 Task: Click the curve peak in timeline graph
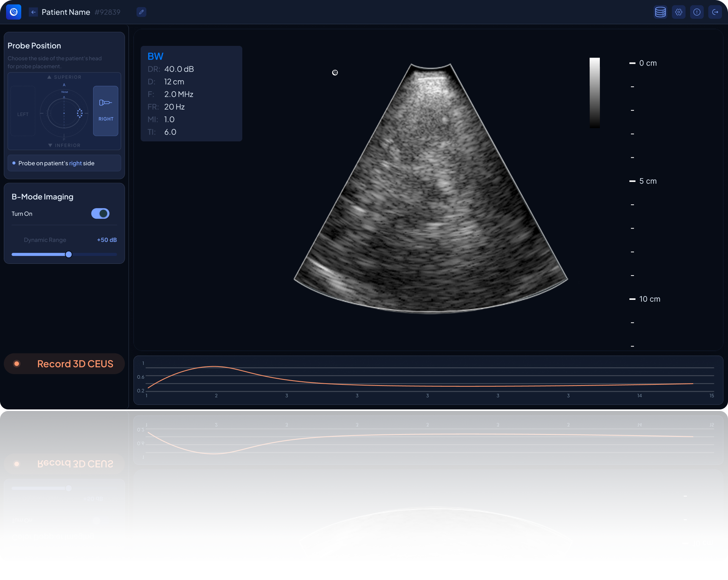coord(214,367)
